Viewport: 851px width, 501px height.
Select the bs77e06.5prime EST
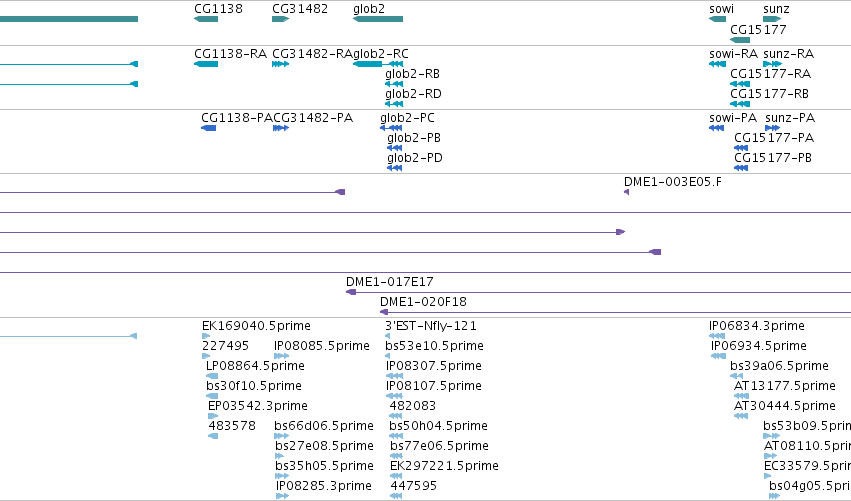(x=440, y=446)
